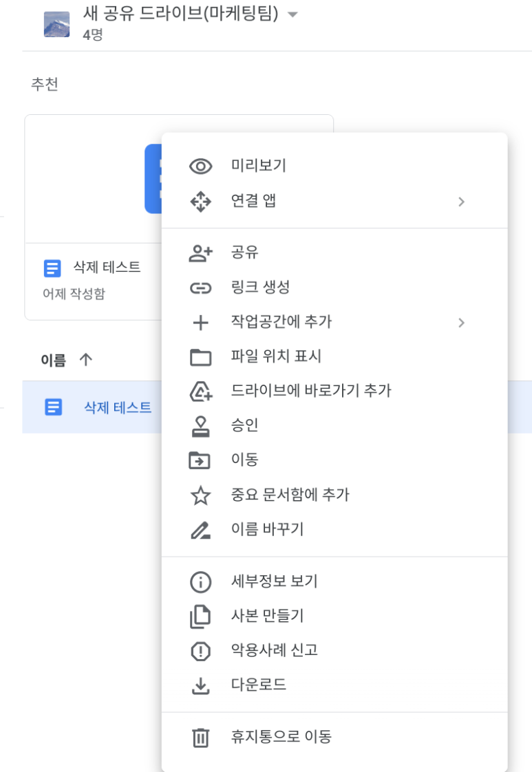Select 작업공간에 추가 menu item

click(x=334, y=323)
